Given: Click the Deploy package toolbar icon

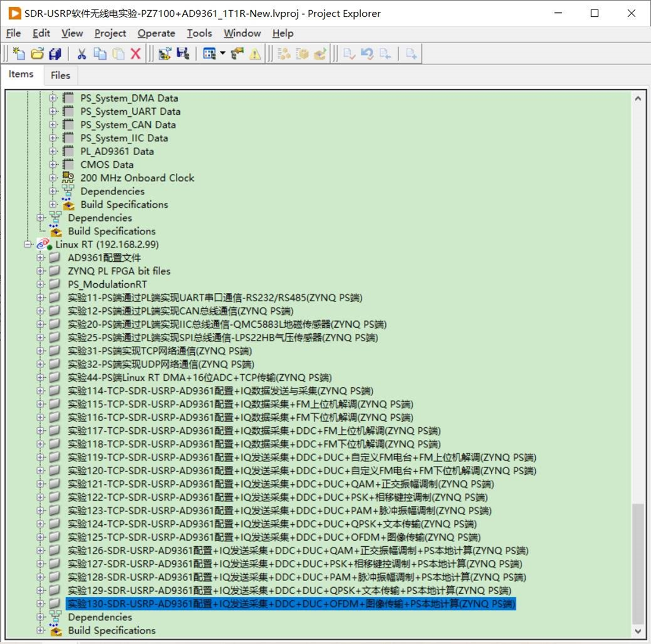Looking at the screenshot, I should click(x=302, y=53).
